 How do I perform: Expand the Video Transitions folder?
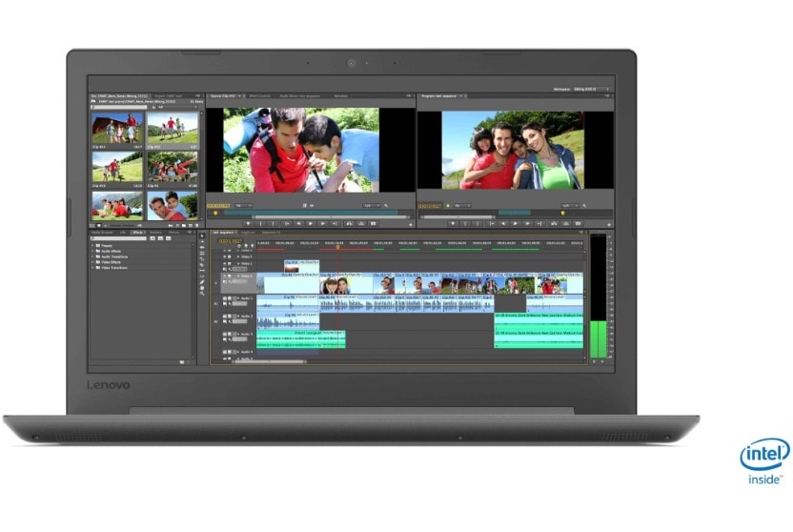(92, 268)
